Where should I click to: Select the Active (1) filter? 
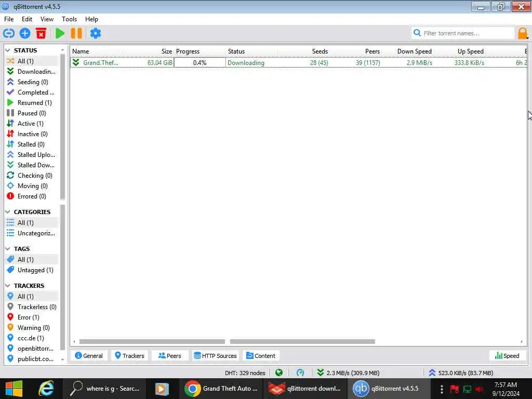pyautogui.click(x=32, y=124)
